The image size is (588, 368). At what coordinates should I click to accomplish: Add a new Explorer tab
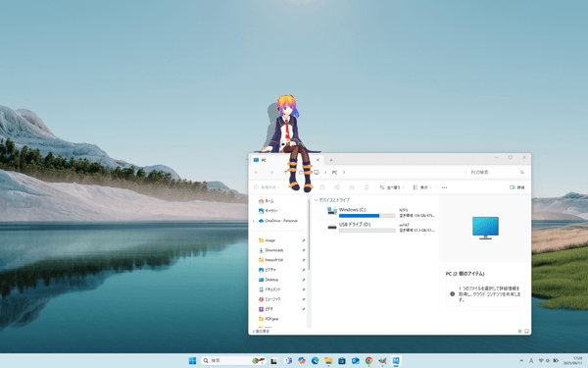pyautogui.click(x=331, y=160)
